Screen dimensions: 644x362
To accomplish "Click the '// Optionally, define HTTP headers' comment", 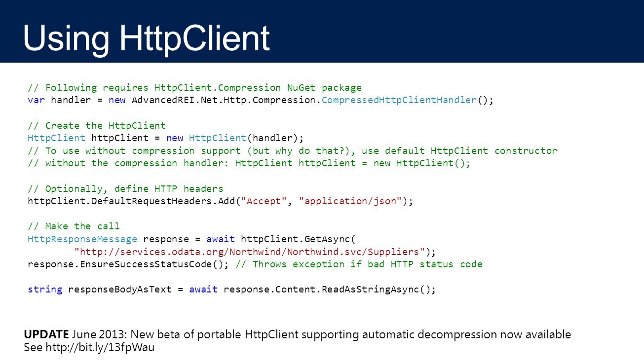I will click(x=126, y=188).
